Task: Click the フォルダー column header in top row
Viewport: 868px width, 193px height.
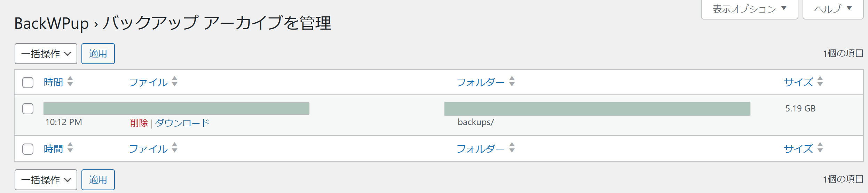Action: click(x=480, y=82)
